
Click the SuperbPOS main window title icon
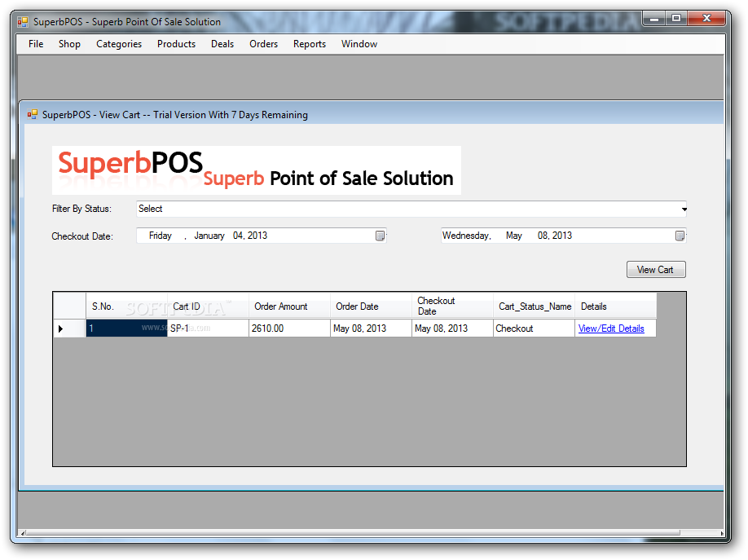(x=23, y=22)
